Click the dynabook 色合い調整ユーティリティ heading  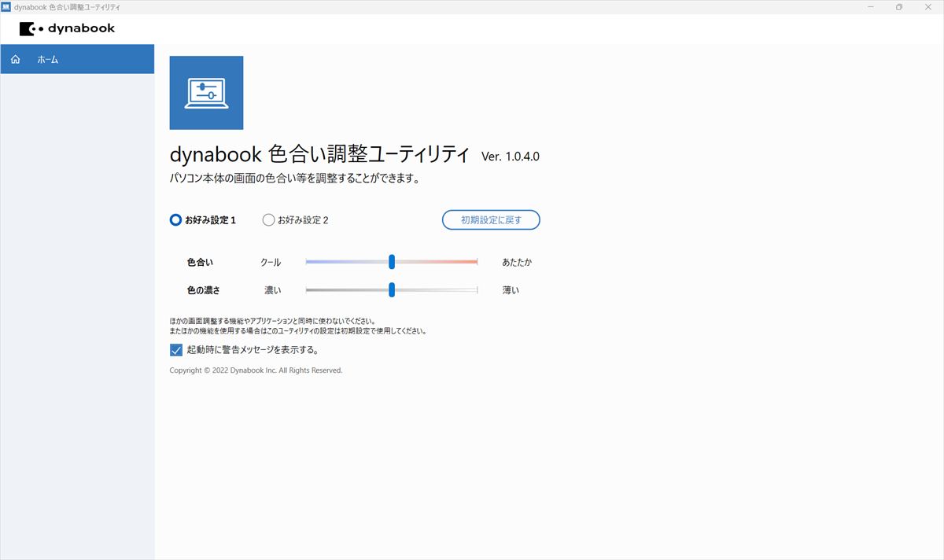click(x=319, y=154)
